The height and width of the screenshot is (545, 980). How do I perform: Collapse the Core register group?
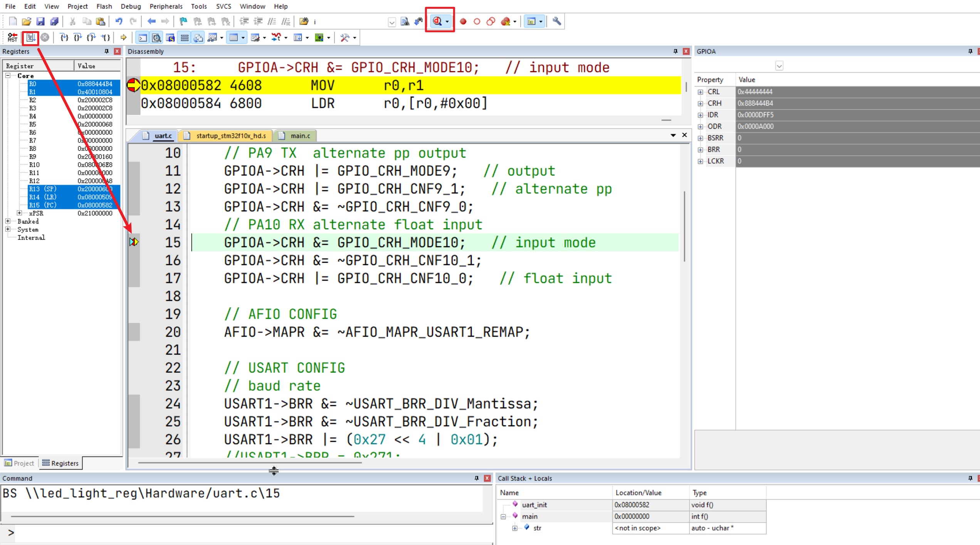8,75
